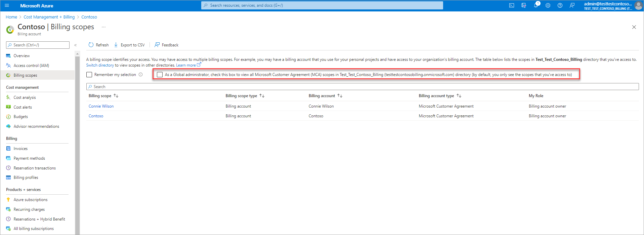Open Cloud Shell from the top bar
644x235 pixels.
tap(512, 5)
